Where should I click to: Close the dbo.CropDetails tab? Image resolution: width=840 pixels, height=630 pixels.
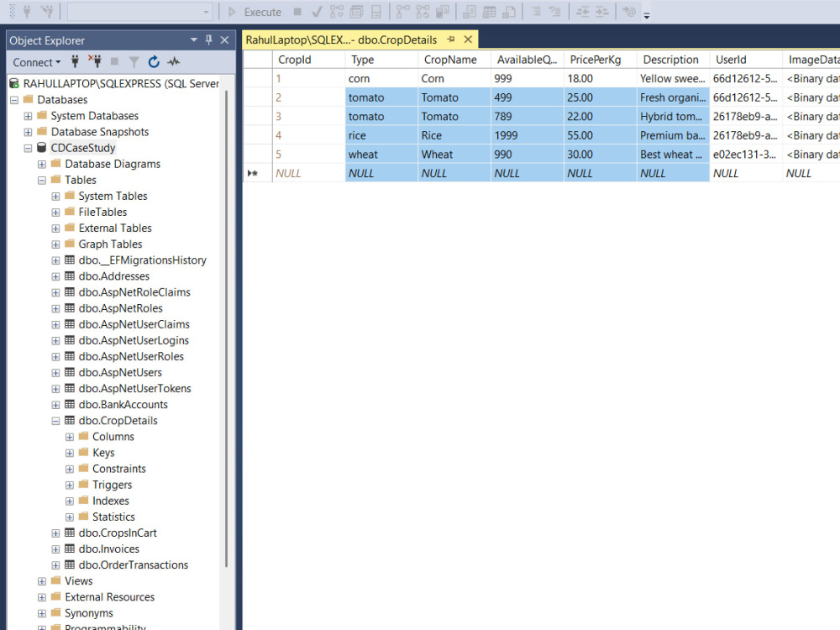click(x=468, y=39)
